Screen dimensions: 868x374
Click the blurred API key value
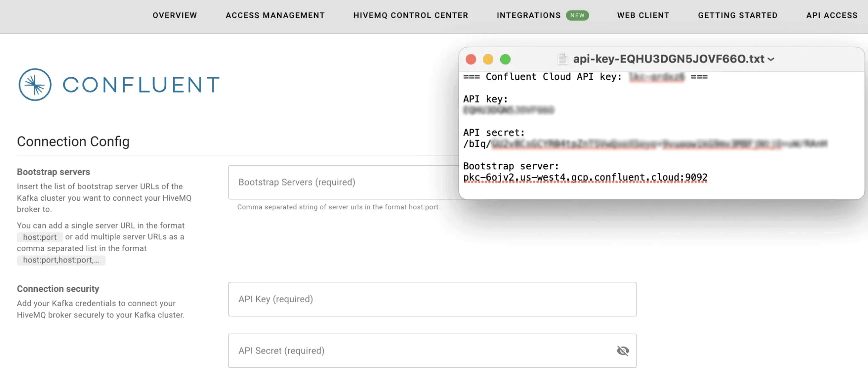pos(509,110)
